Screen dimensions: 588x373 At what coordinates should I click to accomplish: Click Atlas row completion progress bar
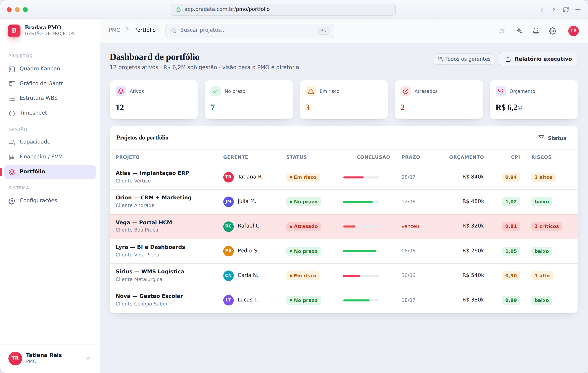click(361, 177)
